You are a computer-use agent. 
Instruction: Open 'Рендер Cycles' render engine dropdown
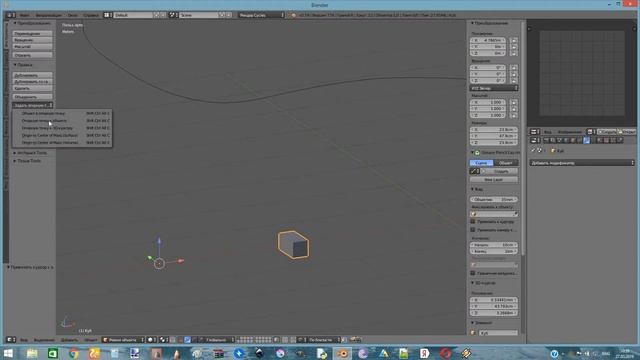coord(261,15)
